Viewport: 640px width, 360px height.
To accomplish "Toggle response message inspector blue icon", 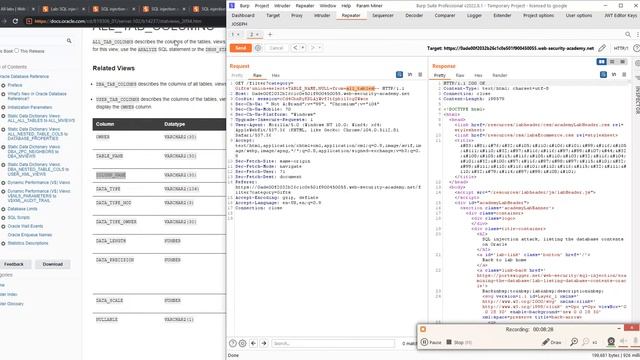I will click(603, 75).
